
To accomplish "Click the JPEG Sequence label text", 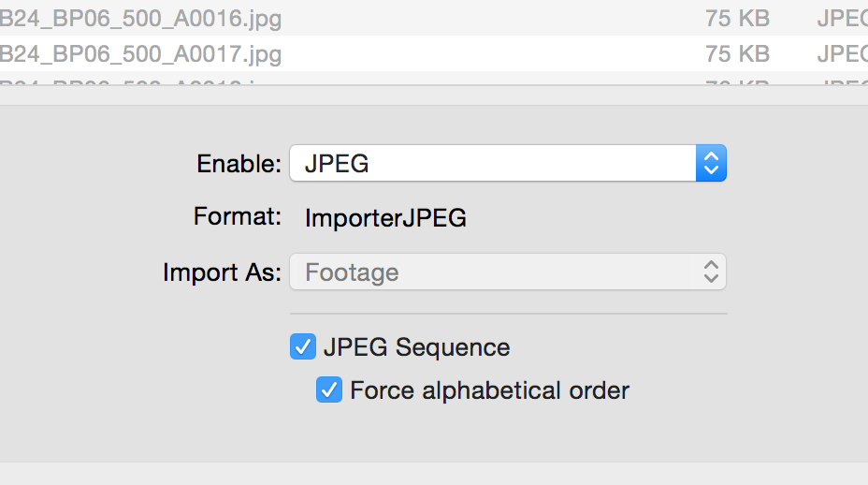I will pyautogui.click(x=417, y=347).
